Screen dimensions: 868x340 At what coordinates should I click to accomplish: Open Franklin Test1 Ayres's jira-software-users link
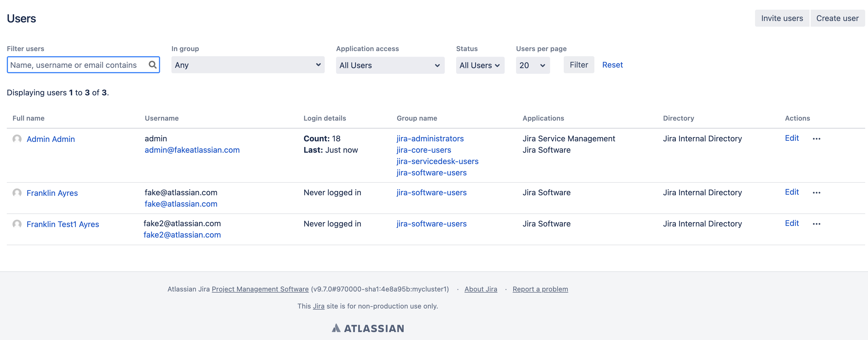[x=431, y=224]
